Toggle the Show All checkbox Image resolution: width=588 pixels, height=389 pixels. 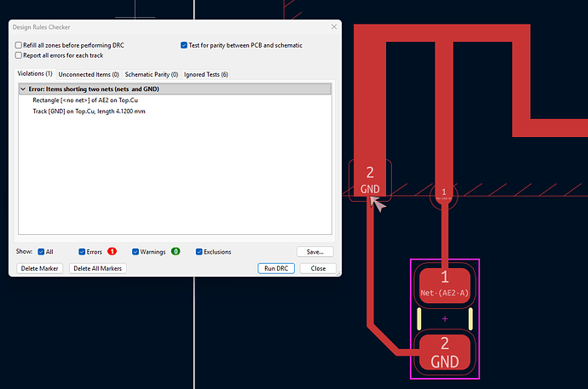(42, 252)
